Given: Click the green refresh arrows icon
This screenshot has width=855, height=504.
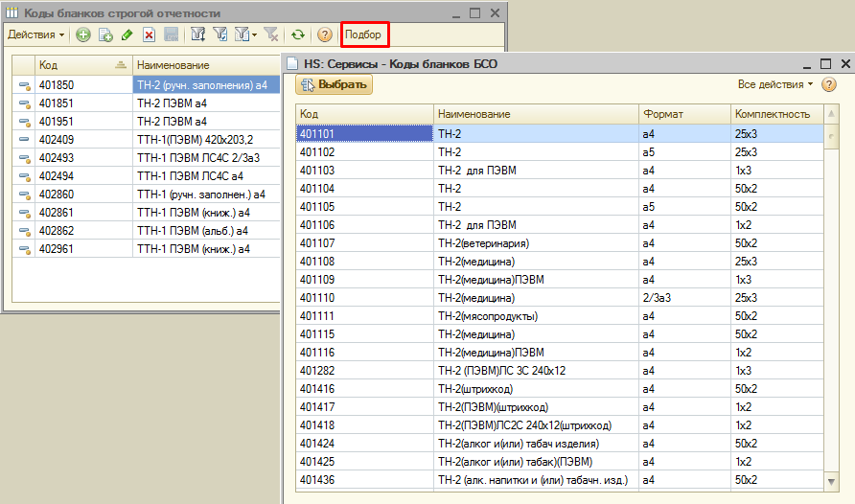Looking at the screenshot, I should click(x=298, y=34).
